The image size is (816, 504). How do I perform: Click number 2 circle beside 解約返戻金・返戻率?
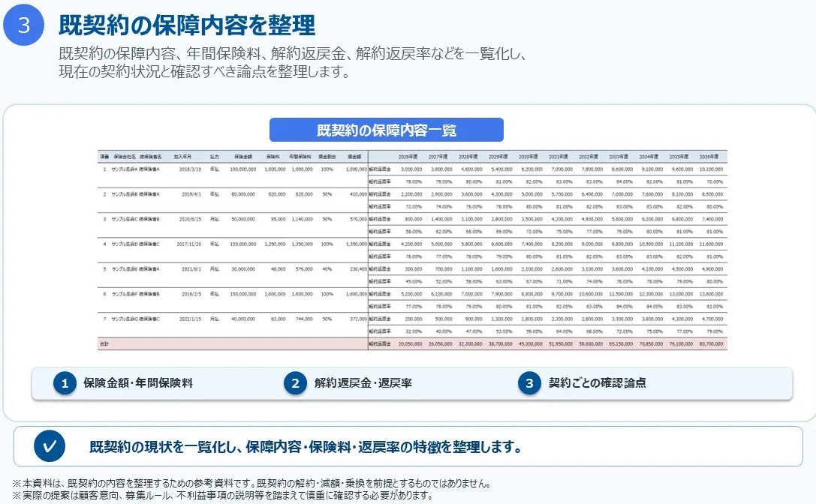(295, 383)
